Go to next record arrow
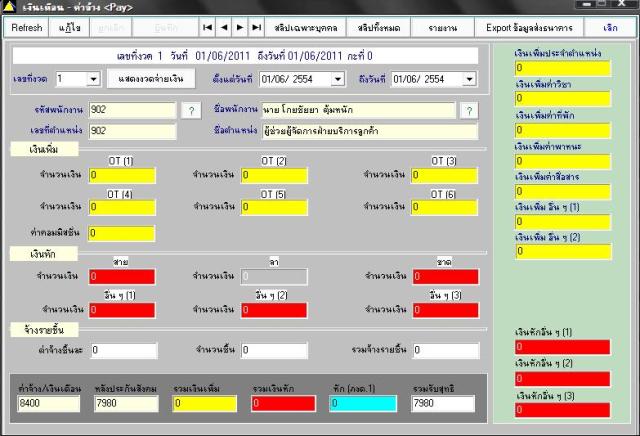The height and width of the screenshot is (436, 640). click(x=240, y=27)
